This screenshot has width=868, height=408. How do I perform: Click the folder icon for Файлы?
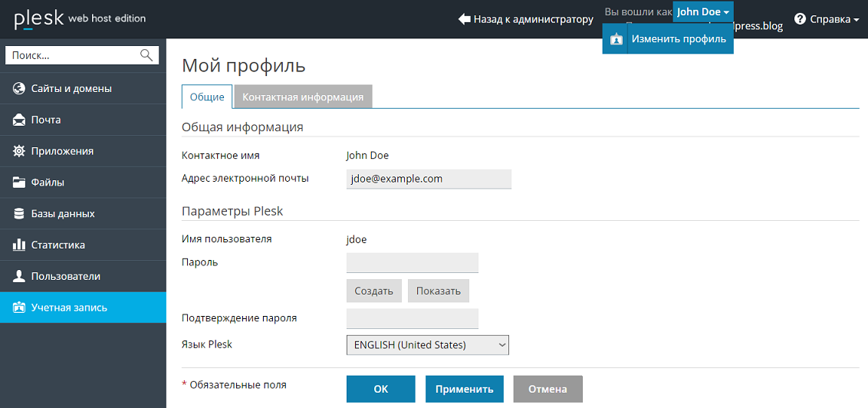coord(19,183)
